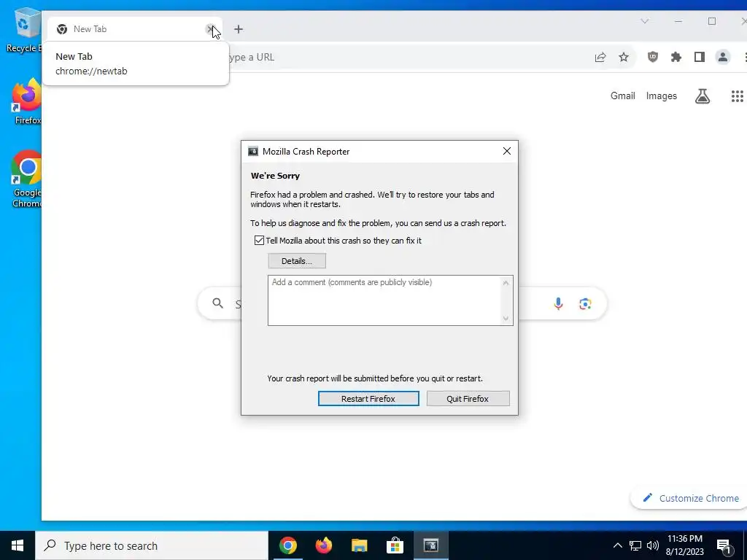Click the Mozilla Crash Reporter title bar icon
The image size is (747, 560).
253,152
